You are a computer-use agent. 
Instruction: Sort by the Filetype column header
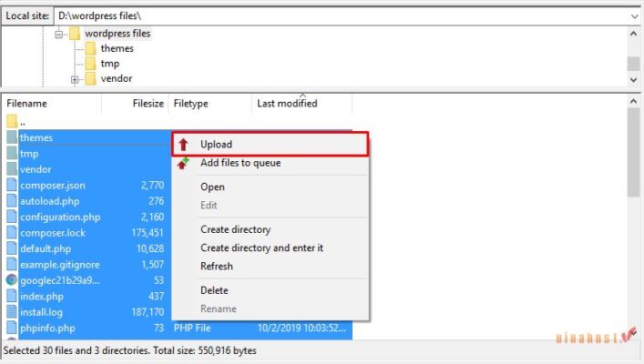click(210, 104)
